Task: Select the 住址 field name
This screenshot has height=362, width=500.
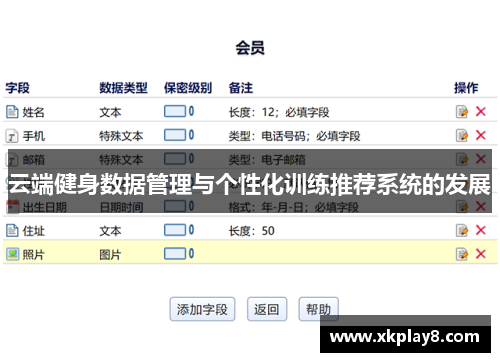Action: tap(33, 231)
